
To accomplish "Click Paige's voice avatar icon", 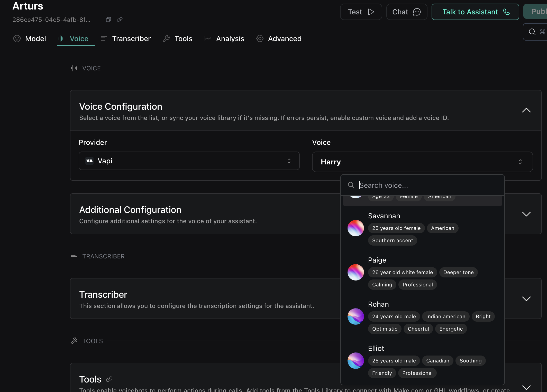I will tap(355, 272).
